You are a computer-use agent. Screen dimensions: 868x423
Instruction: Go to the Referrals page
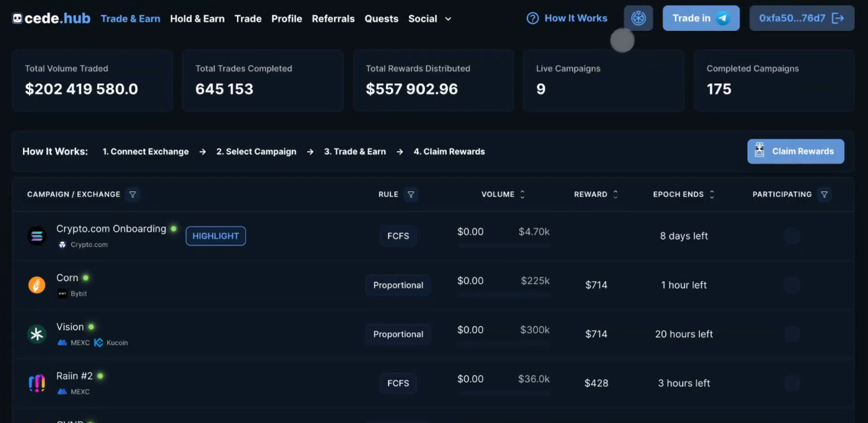click(x=333, y=19)
